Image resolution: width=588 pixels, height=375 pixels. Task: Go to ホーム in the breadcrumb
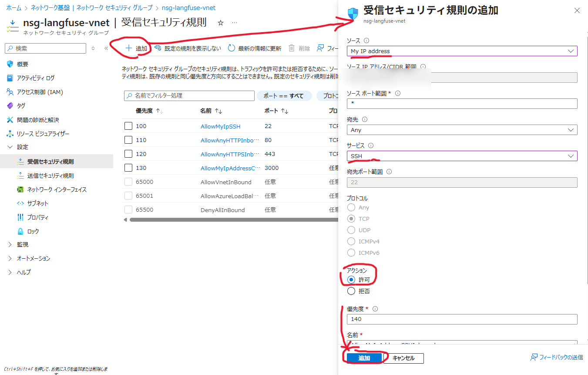14,8
